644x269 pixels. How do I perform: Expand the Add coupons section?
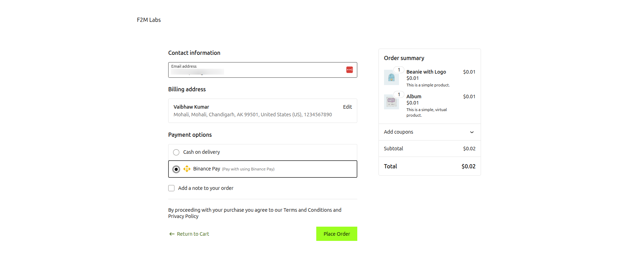430,132
